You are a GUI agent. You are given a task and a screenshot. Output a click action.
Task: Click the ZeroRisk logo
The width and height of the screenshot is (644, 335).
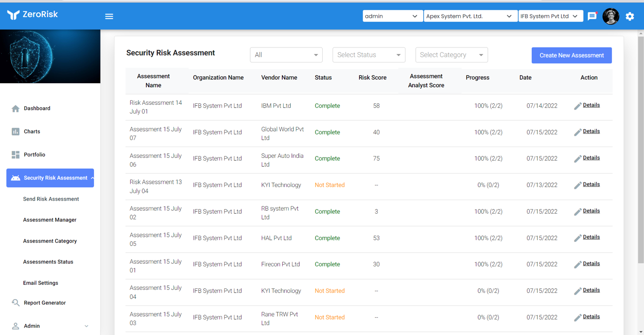(x=32, y=15)
